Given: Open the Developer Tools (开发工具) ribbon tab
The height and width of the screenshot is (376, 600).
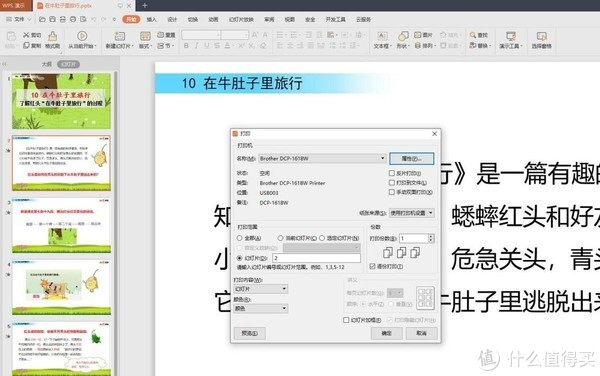Looking at the screenshot, I should click(x=336, y=19).
